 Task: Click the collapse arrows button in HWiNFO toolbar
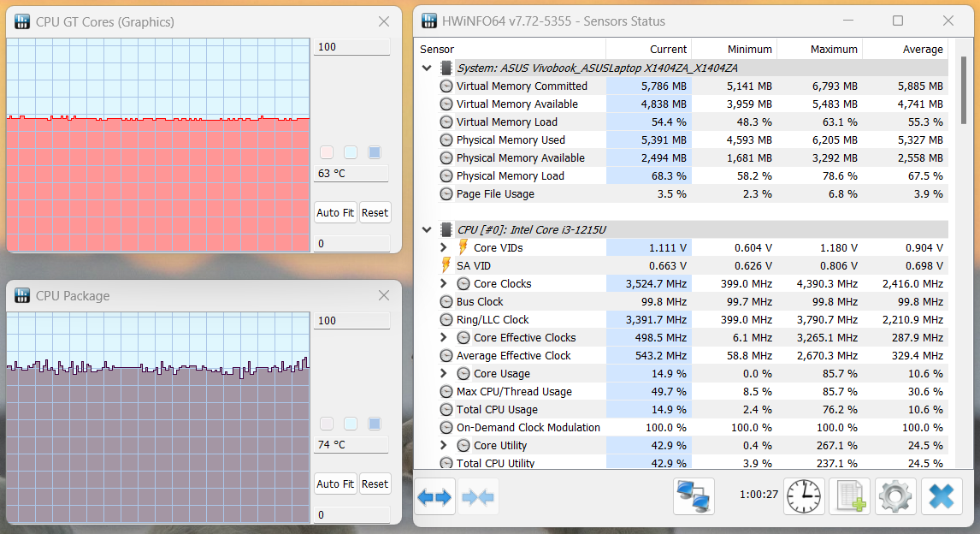point(479,496)
